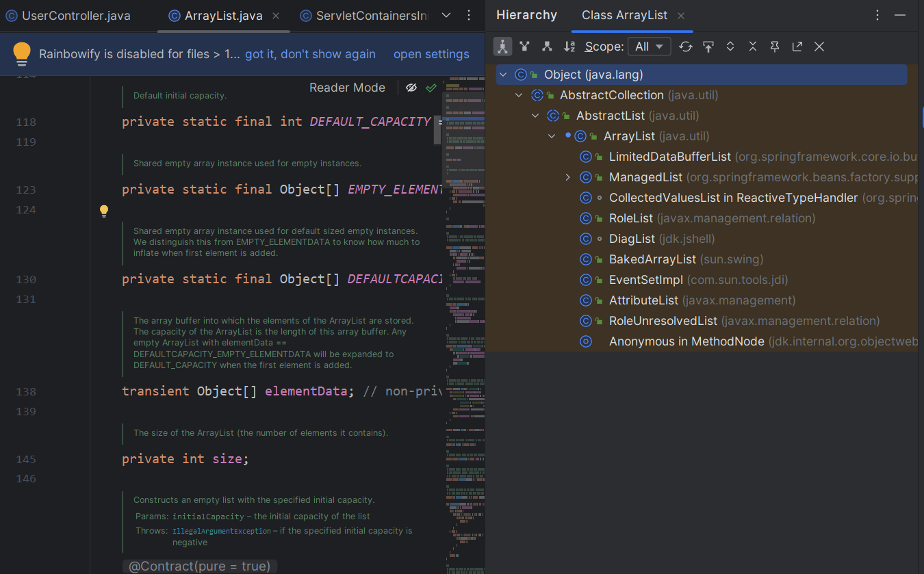Click the anonymous class icon for MethodNode
This screenshot has width=924, height=574.
pyautogui.click(x=586, y=341)
